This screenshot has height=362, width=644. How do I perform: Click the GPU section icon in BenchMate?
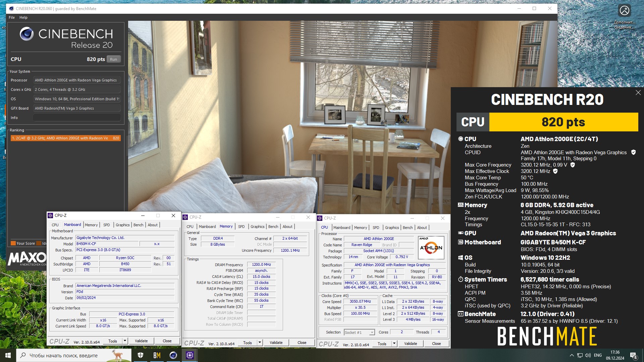coord(461,233)
